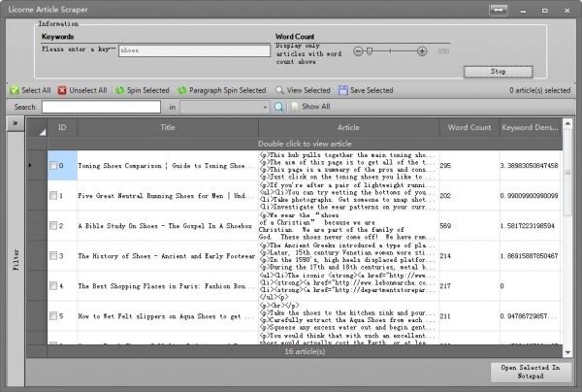Click Spin Selected label

click(x=148, y=90)
